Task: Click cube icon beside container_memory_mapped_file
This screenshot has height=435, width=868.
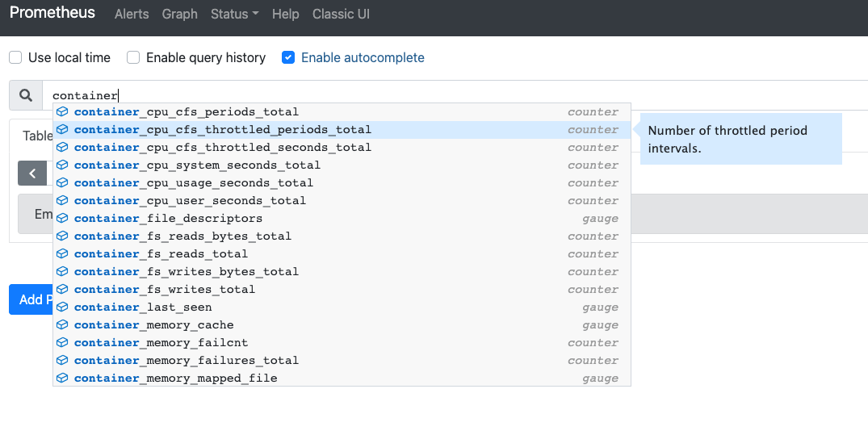Action: [62, 378]
